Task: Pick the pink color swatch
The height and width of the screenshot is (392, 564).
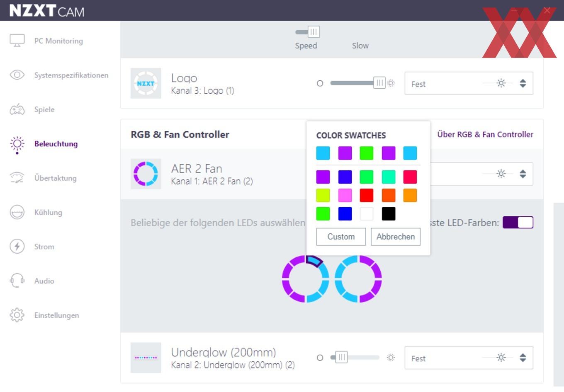Action: pyautogui.click(x=345, y=195)
